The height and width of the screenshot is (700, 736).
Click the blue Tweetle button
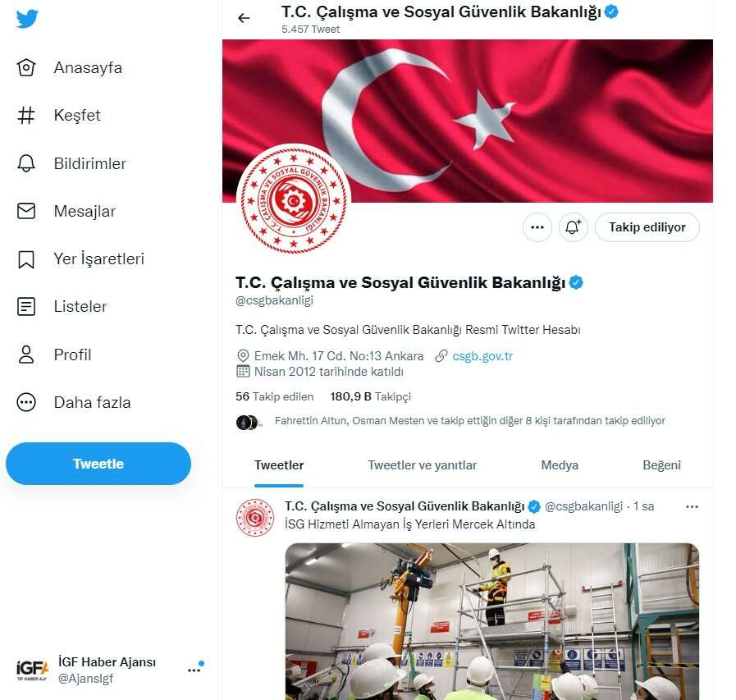[98, 464]
